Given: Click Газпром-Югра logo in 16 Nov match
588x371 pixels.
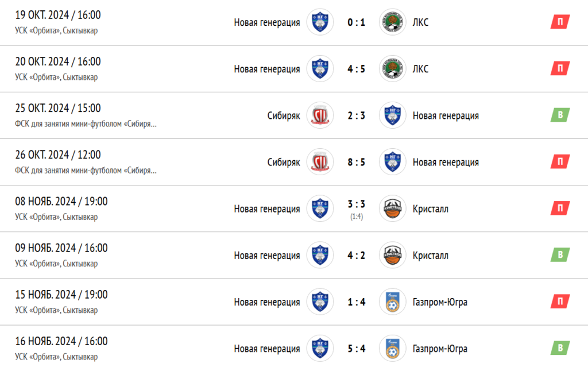Looking at the screenshot, I should pos(392,349).
